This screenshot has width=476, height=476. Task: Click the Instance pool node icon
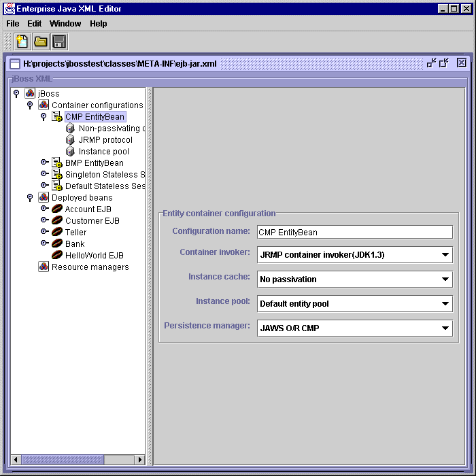(x=70, y=152)
